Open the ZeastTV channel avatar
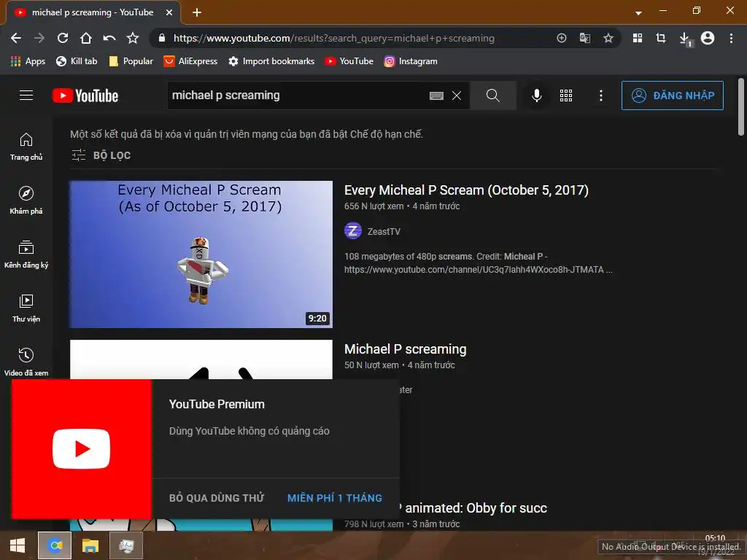The height and width of the screenshot is (560, 747). click(x=352, y=231)
